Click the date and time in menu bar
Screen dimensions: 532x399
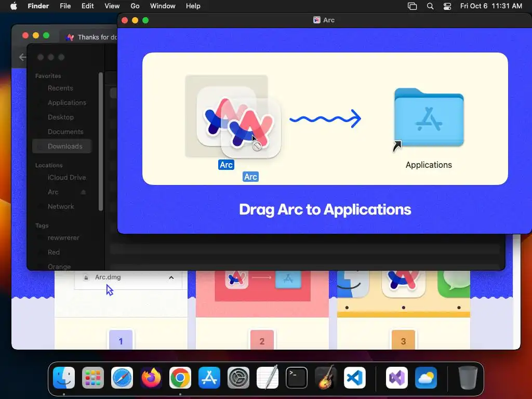pos(491,6)
